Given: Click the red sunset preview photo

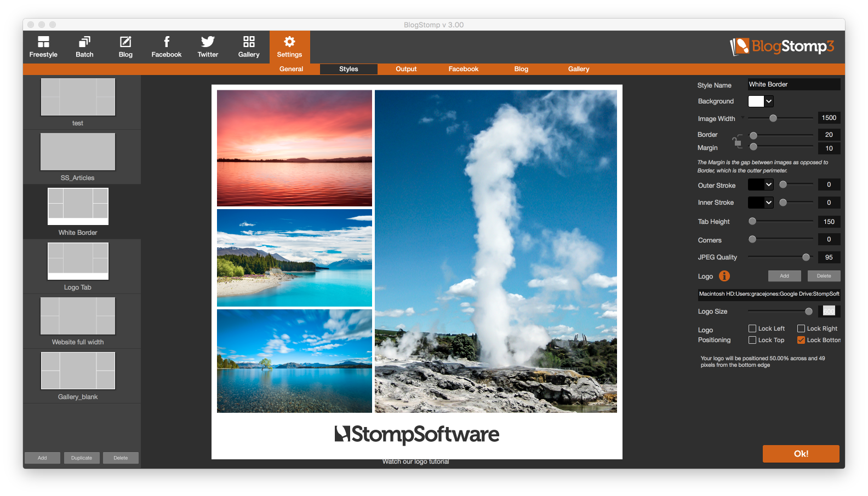Looking at the screenshot, I should pyautogui.click(x=294, y=148).
